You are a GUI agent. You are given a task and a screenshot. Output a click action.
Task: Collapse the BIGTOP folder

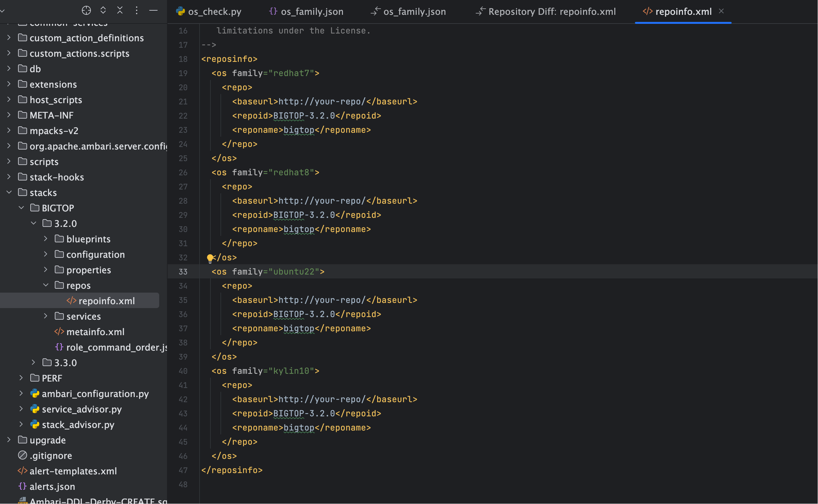click(21, 208)
